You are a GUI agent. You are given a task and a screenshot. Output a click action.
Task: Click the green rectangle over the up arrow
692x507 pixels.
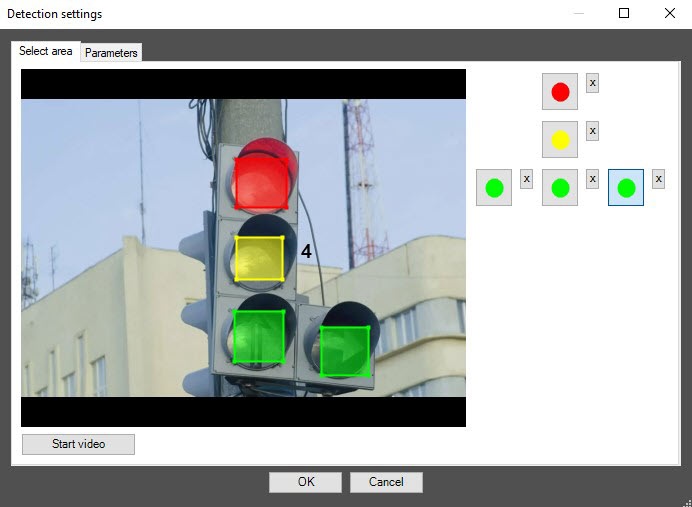click(259, 337)
